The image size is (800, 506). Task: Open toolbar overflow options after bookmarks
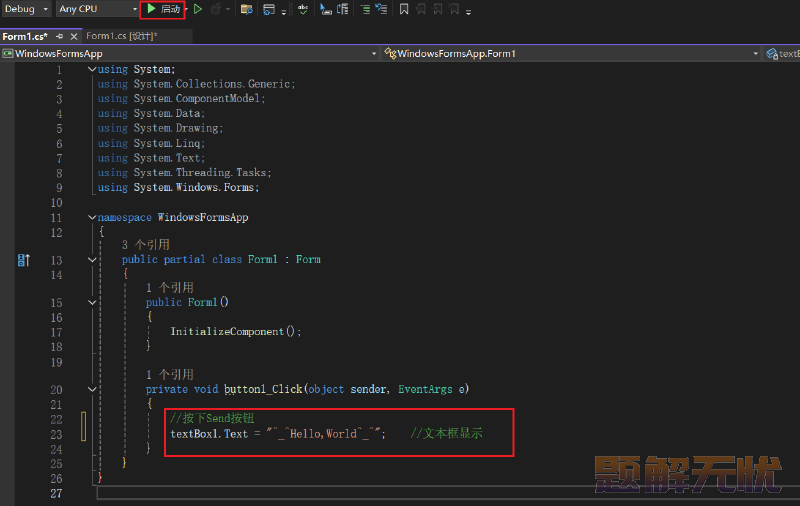[468, 11]
